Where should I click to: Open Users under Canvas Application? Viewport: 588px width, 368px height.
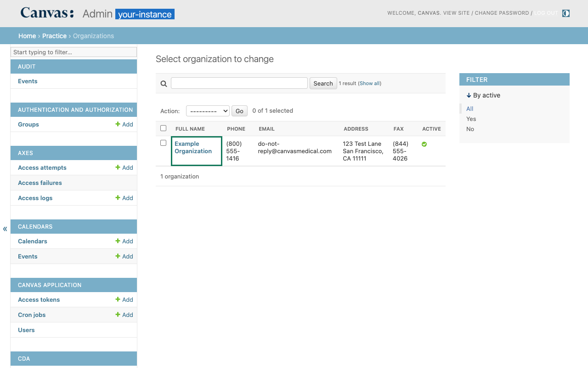click(x=26, y=330)
